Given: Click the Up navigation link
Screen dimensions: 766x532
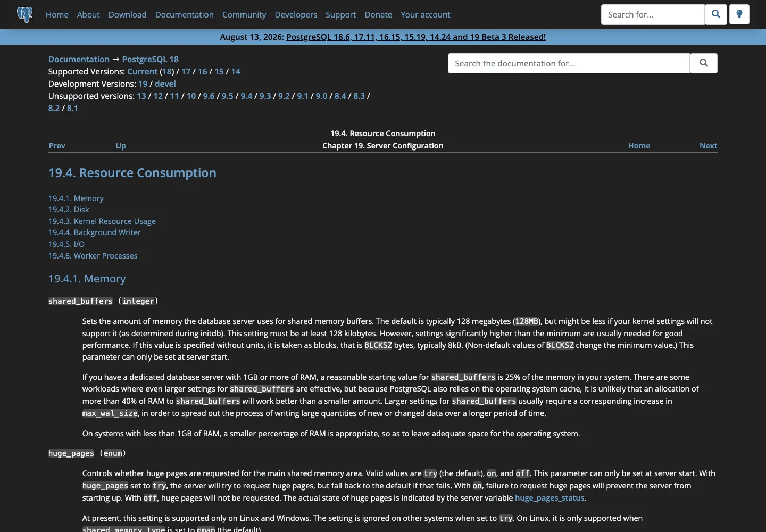Looking at the screenshot, I should coord(121,146).
